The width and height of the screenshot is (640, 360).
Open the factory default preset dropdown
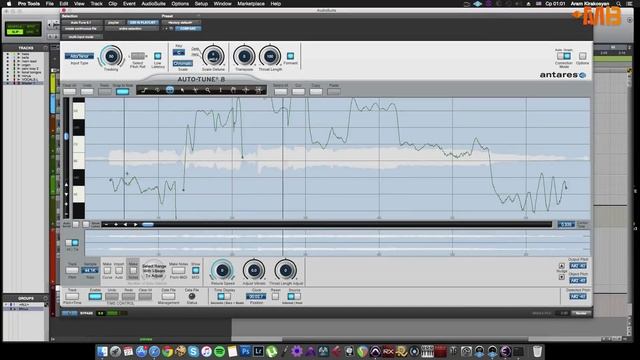(x=181, y=22)
